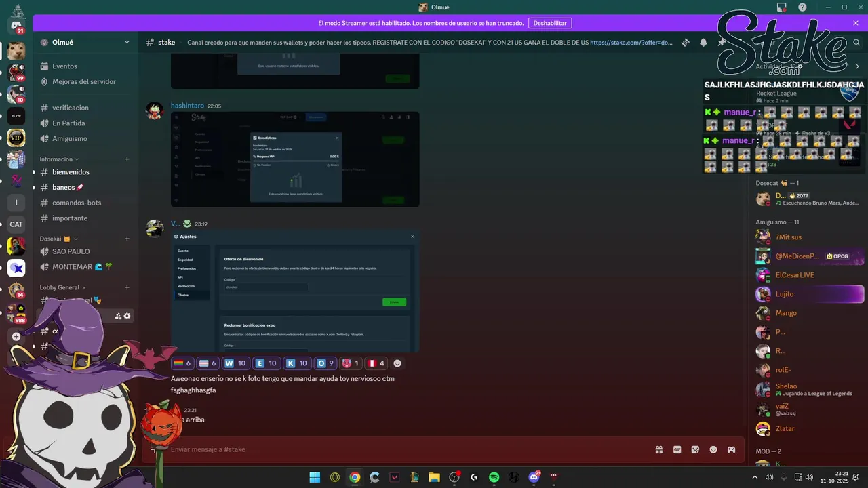Toggle the W letter reaction
This screenshot has height=488, width=868.
pos(235,363)
